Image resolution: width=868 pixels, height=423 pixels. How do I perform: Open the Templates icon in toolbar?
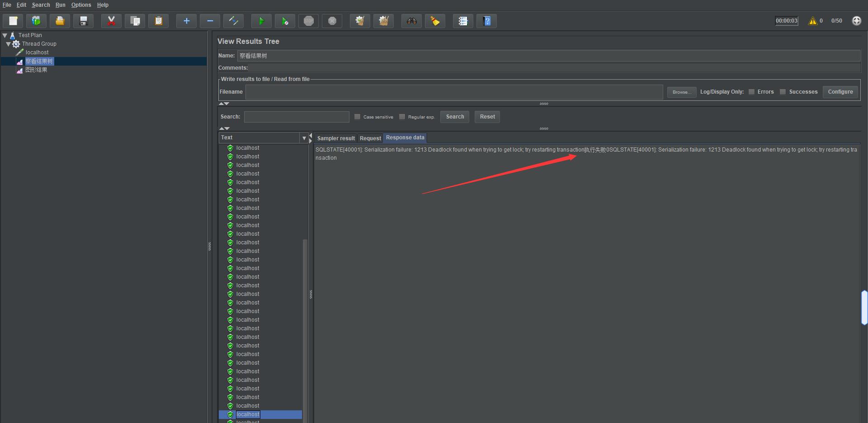[36, 21]
